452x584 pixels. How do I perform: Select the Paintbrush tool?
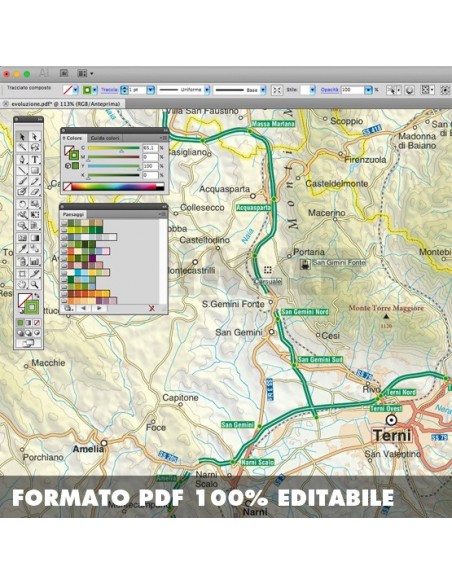[x=22, y=181]
